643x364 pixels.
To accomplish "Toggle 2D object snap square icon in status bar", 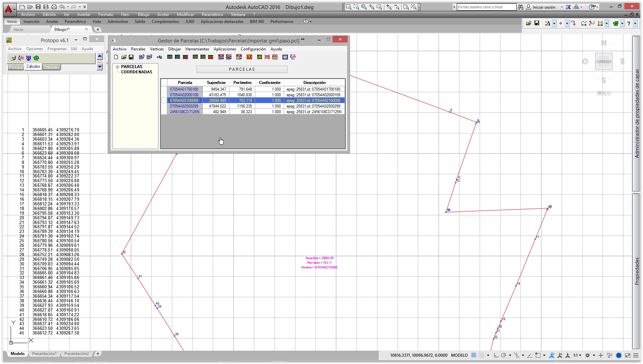I will coord(538,355).
